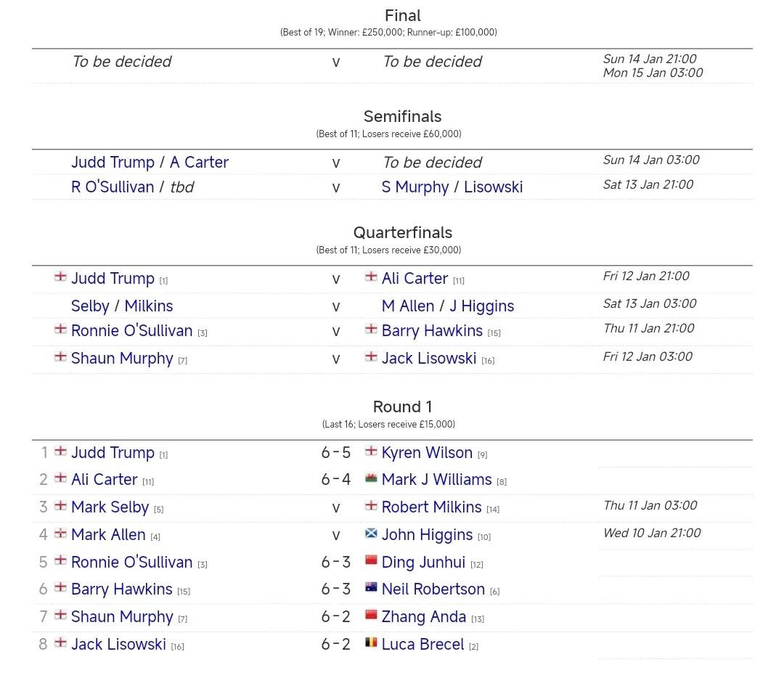
Task: Open 'J Higgins' quarterfinal link
Action: [x=481, y=306]
